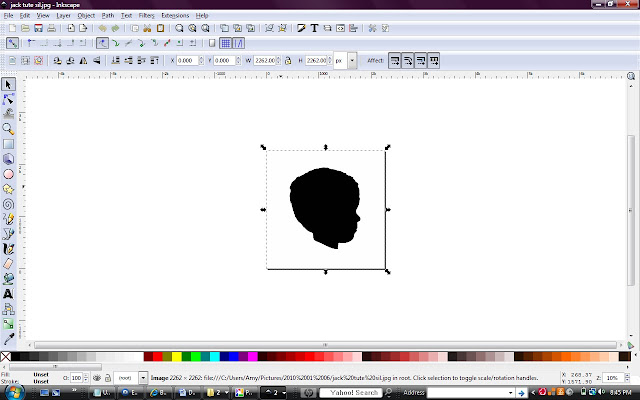Select the Calligraphy tool
Viewport: 640px width, 400px height.
(8, 249)
